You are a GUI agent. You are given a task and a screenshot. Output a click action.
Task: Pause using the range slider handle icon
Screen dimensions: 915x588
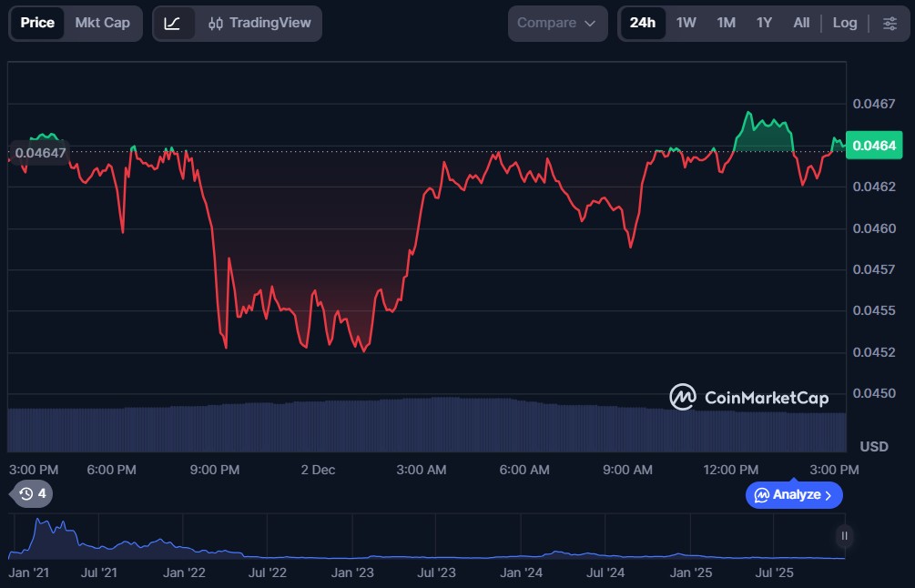(845, 535)
